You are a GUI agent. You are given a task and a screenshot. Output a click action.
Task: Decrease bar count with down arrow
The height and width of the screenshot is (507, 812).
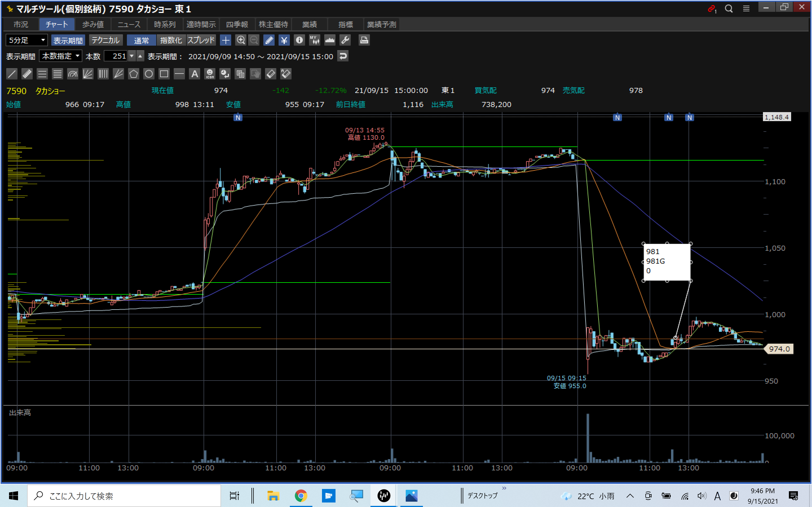click(x=132, y=56)
